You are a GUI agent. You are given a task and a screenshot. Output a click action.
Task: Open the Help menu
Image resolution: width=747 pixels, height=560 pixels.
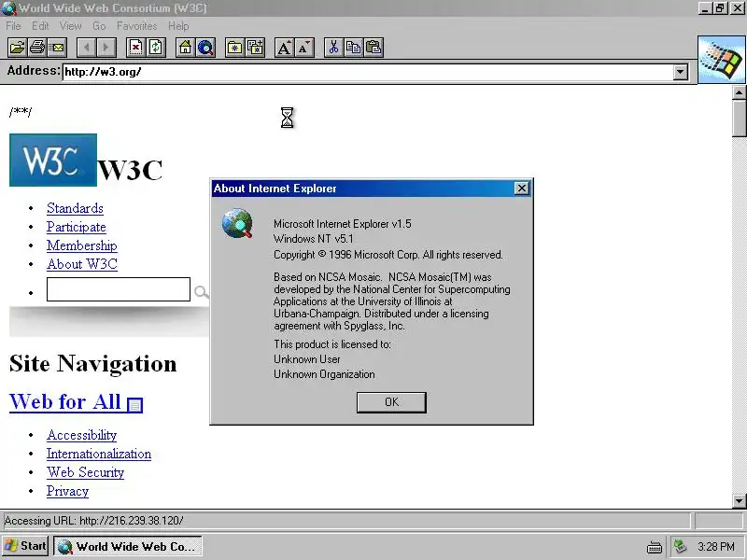(x=178, y=26)
